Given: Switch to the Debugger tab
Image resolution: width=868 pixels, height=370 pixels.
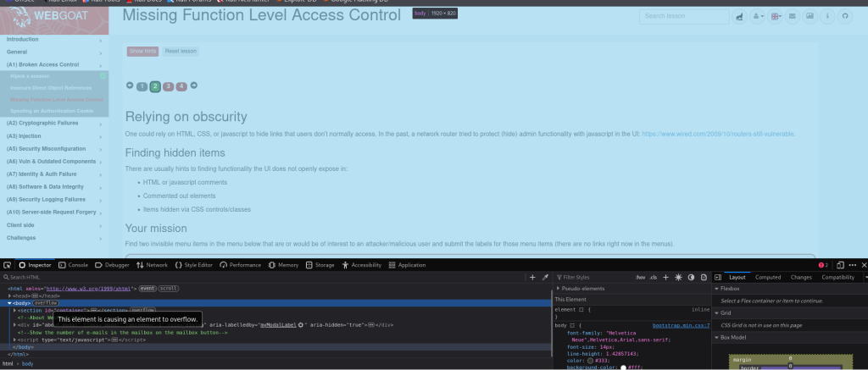Looking at the screenshot, I should point(113,265).
